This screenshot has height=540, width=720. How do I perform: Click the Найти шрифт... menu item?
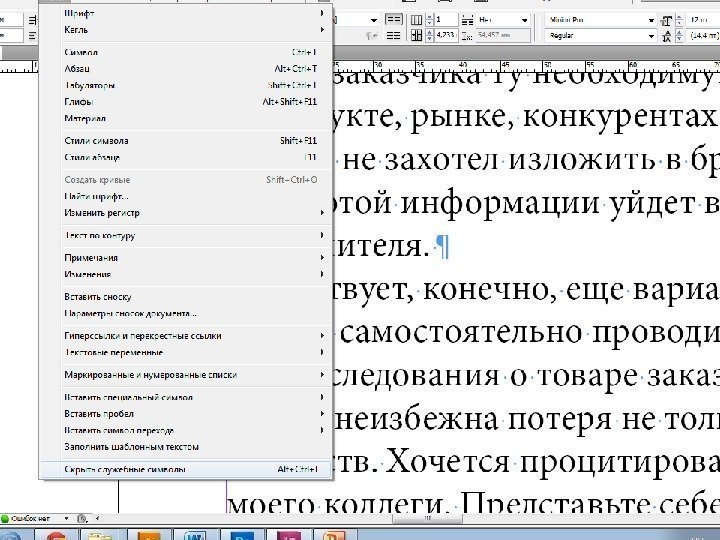pyautogui.click(x=186, y=197)
